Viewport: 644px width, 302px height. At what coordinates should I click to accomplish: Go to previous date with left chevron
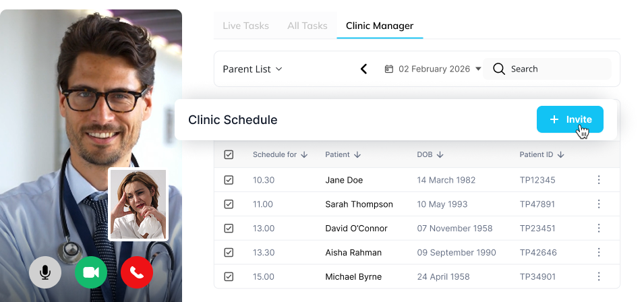(x=364, y=69)
